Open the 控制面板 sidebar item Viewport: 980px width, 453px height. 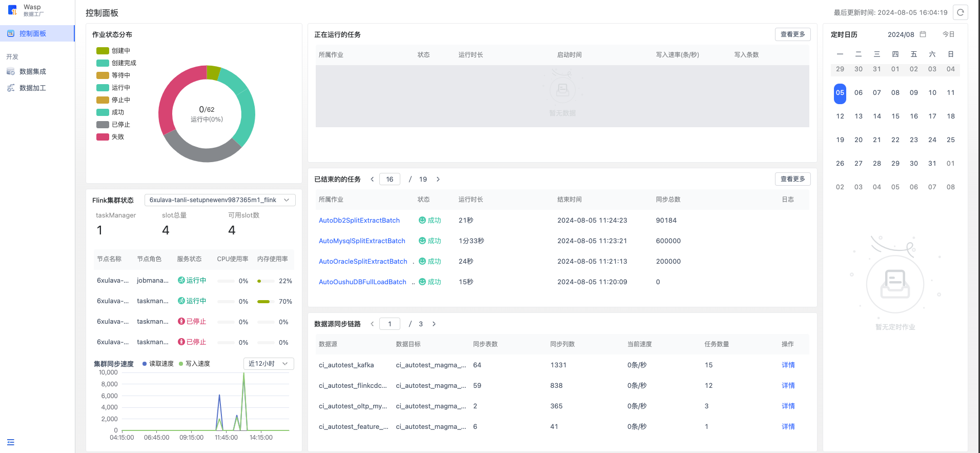pyautogui.click(x=37, y=33)
